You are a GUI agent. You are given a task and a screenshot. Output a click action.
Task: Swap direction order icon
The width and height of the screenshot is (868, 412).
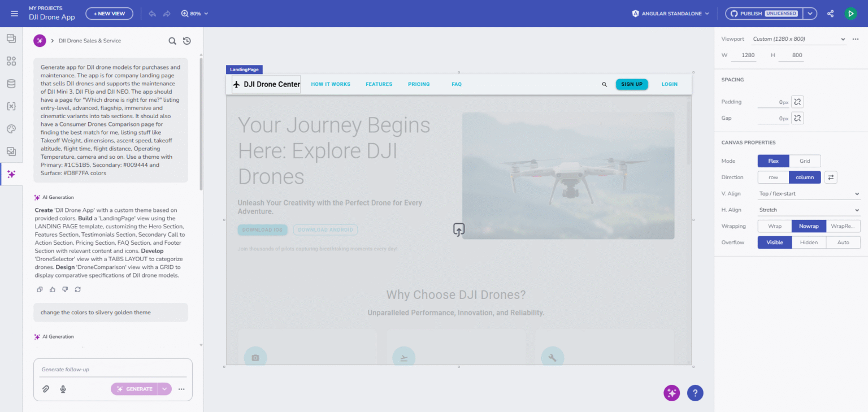tap(831, 177)
